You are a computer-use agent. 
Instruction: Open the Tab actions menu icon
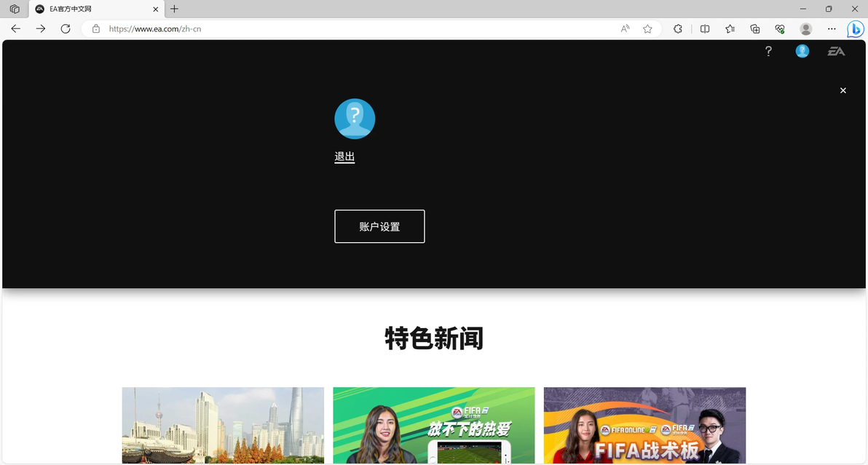[15, 9]
